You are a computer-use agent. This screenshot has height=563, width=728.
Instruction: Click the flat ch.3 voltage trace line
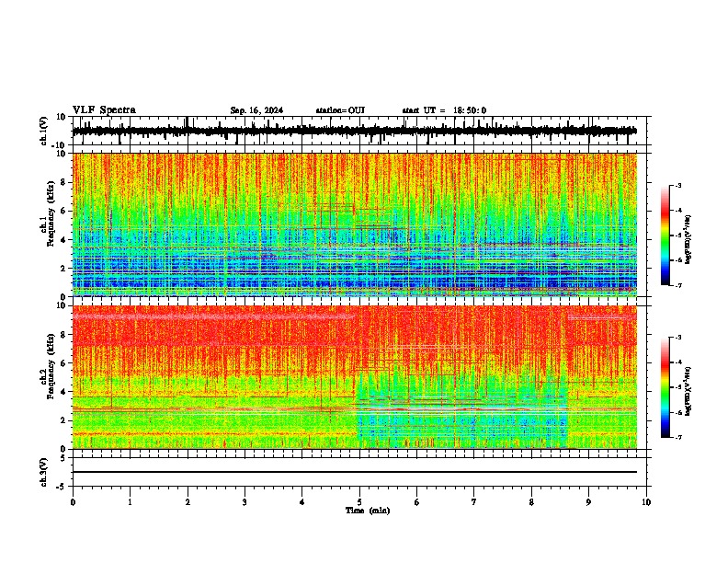[354, 472]
